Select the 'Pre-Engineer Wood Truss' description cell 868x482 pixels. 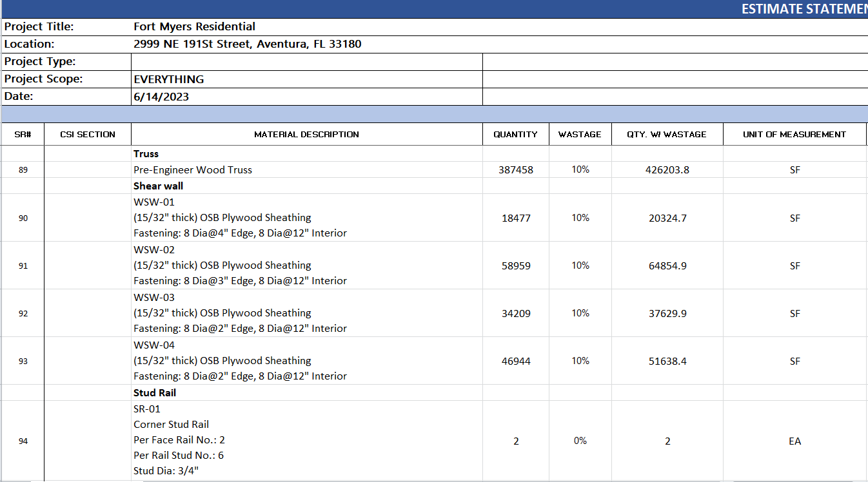[x=307, y=170]
